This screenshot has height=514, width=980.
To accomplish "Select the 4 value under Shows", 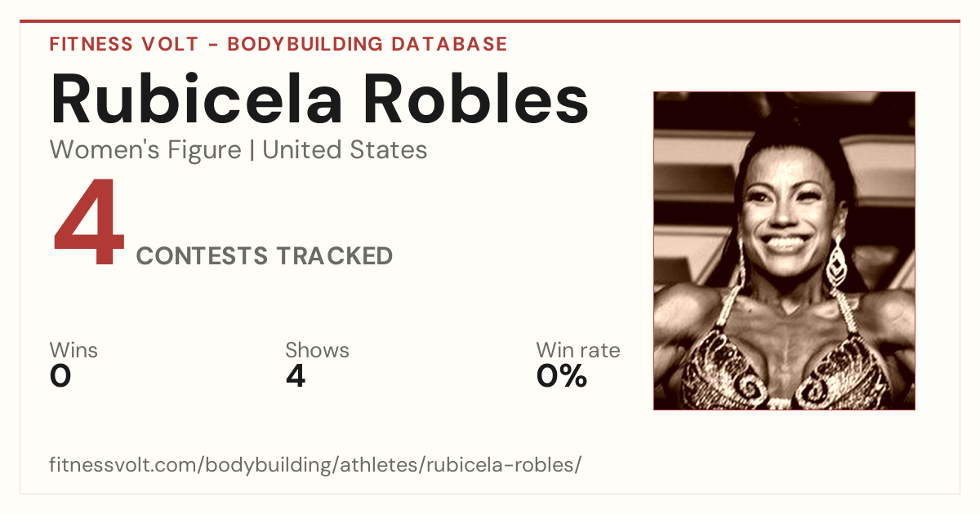I will (296, 376).
